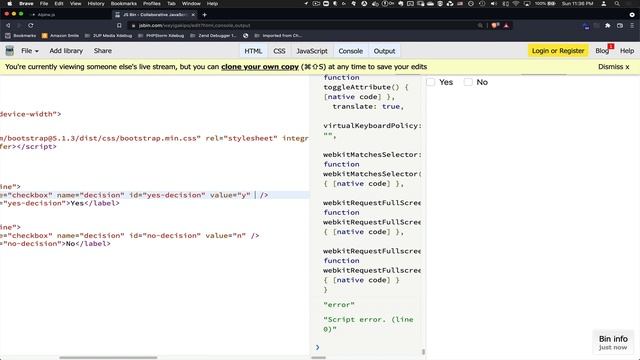640x360 pixels.
Task: Toggle the CSS panel tab
Action: pyautogui.click(x=279, y=51)
